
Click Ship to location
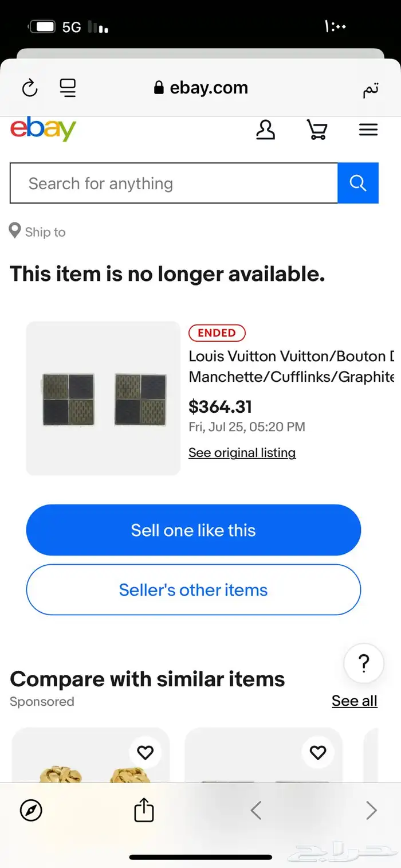click(38, 232)
